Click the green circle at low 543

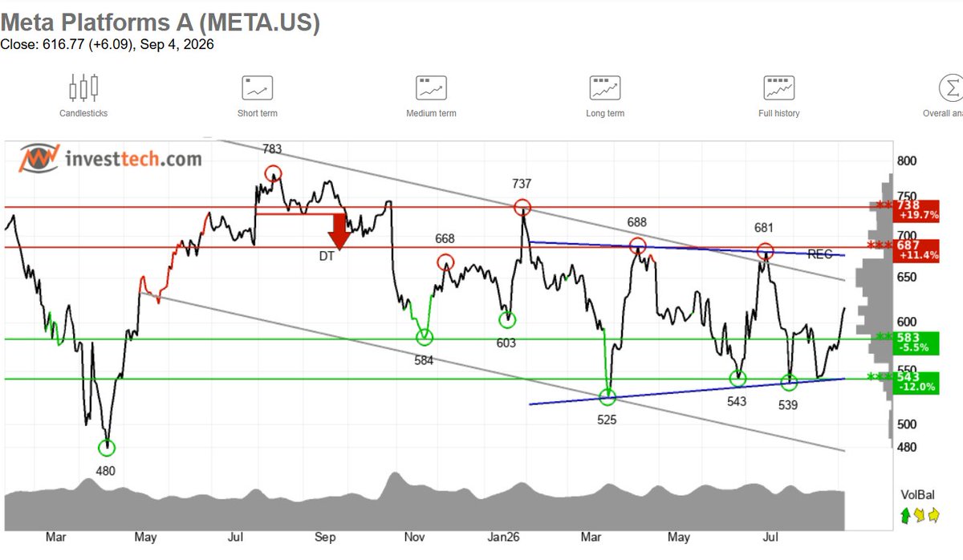click(x=737, y=378)
